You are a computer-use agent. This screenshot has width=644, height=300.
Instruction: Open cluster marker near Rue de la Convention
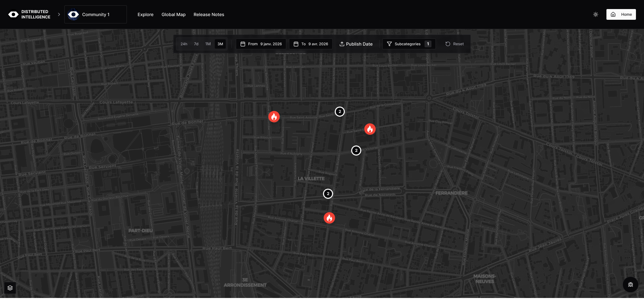pyautogui.click(x=339, y=112)
